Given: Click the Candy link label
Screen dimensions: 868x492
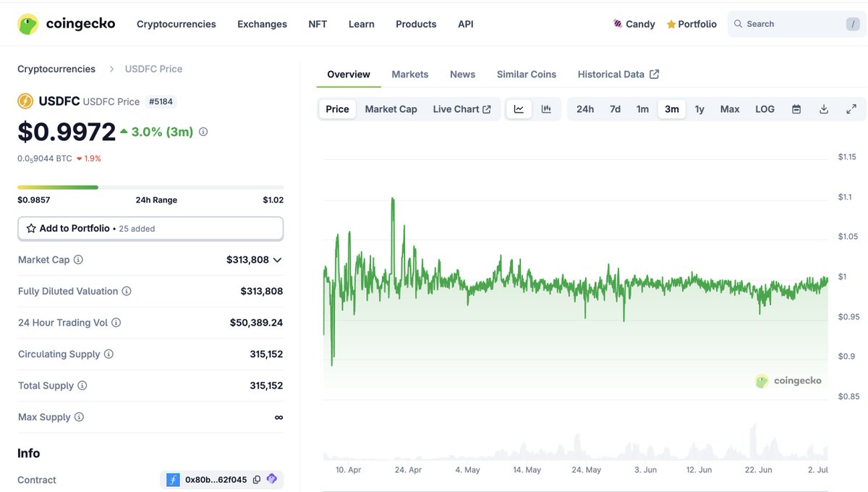Looking at the screenshot, I should (x=640, y=24).
